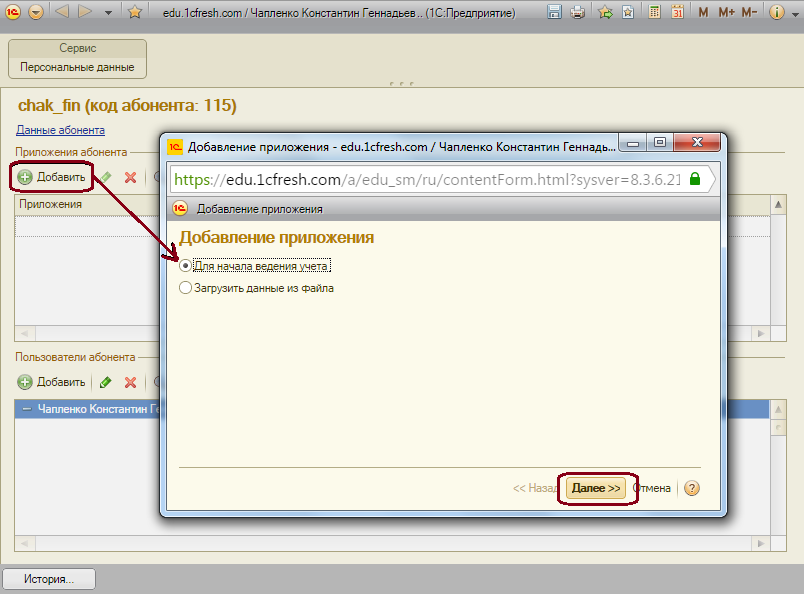The image size is (804, 594).
Task: Click the Далее >> button
Action: pos(596,488)
